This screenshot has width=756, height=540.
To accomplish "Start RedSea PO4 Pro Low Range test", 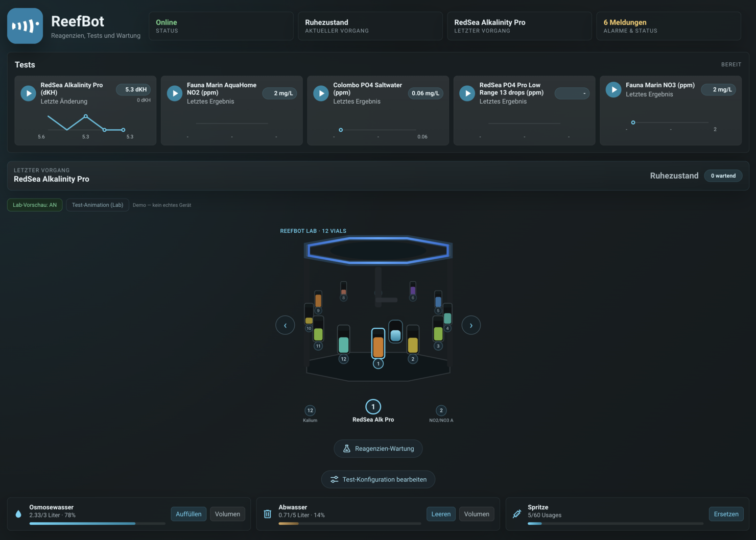I will (467, 93).
